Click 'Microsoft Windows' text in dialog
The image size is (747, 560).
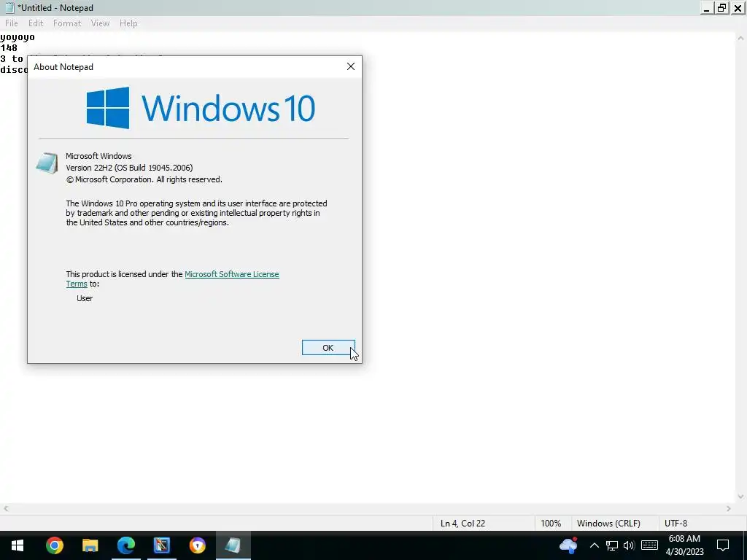98,156
